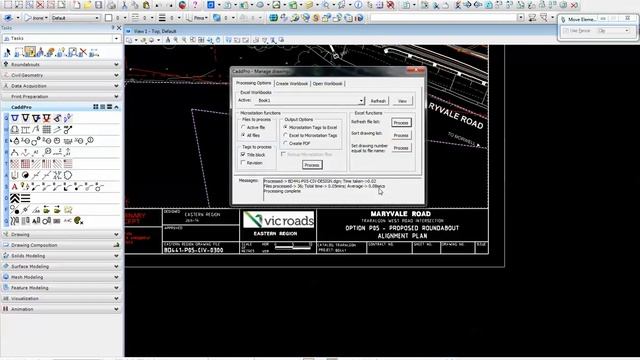Click the Help question mark toolbar icon
The image size is (640, 360).
195,5
